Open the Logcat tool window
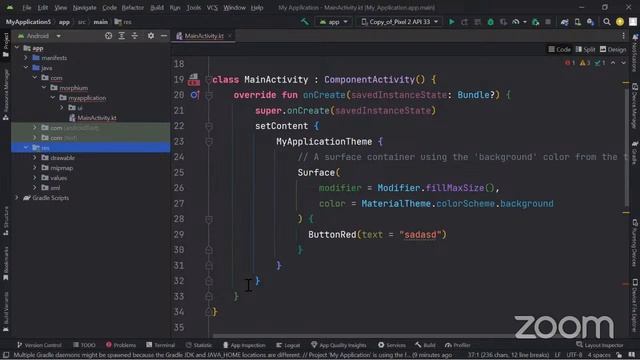This screenshot has width=640, height=360. point(288,345)
